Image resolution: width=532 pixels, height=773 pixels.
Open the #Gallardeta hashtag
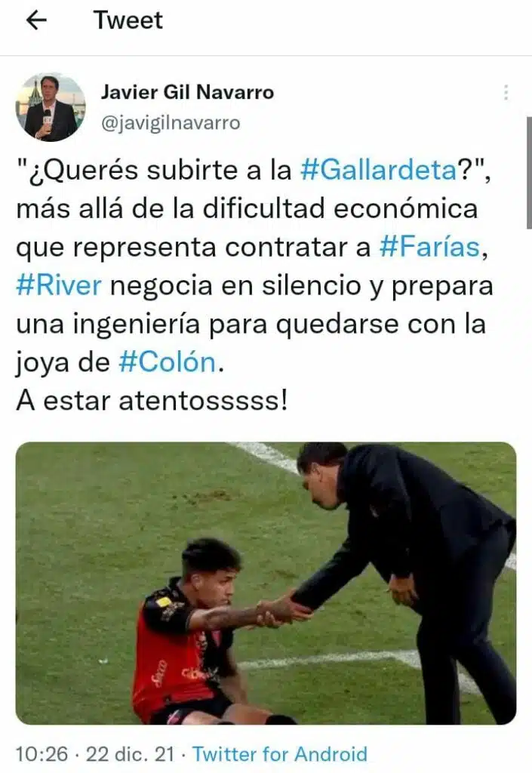click(x=379, y=170)
